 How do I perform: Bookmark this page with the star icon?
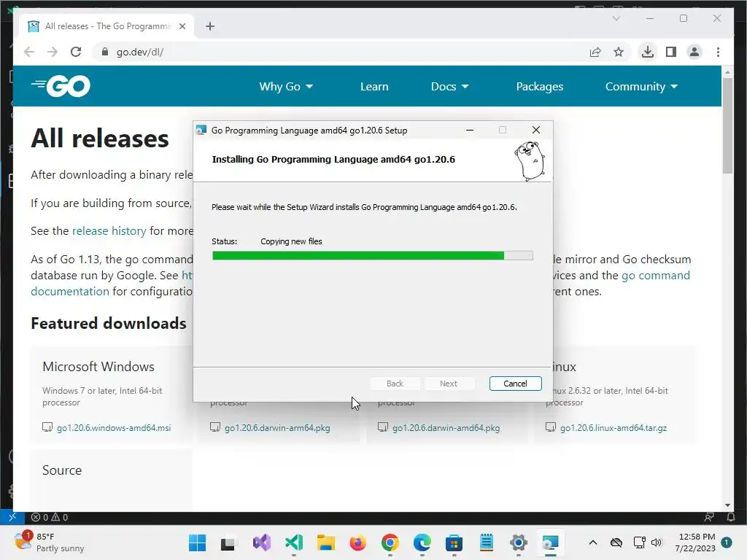click(619, 52)
